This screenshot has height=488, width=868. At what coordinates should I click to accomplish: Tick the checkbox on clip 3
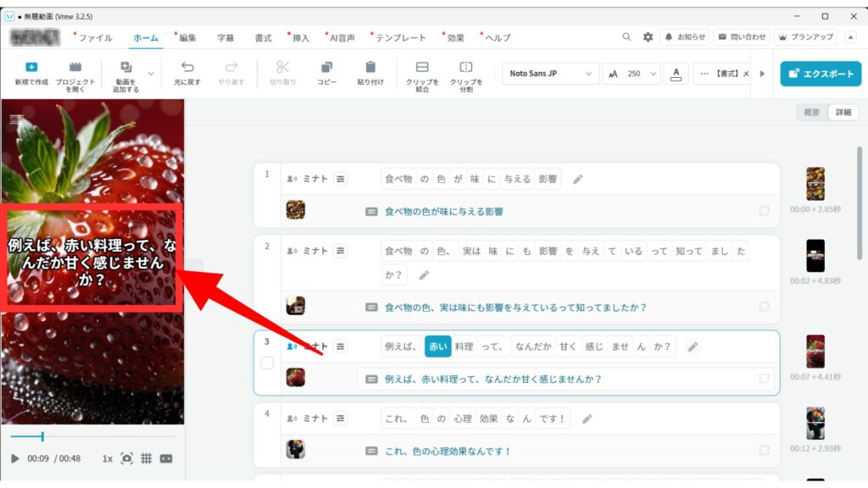tap(267, 363)
